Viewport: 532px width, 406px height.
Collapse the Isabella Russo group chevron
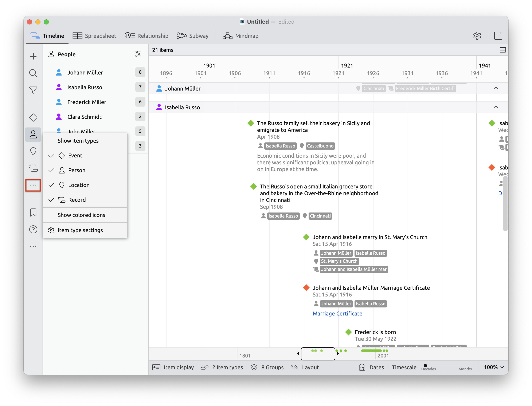pos(496,107)
